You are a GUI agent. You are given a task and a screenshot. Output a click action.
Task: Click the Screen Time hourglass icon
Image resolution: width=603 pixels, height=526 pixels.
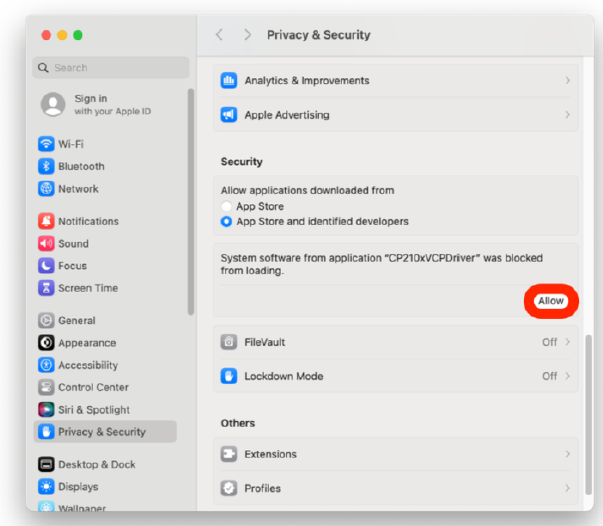click(x=46, y=288)
